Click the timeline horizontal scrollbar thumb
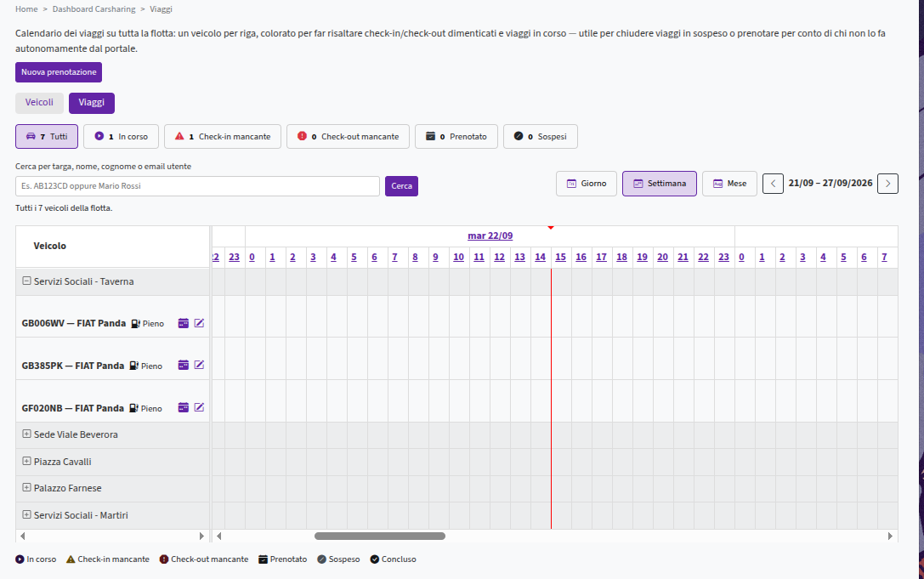 380,536
